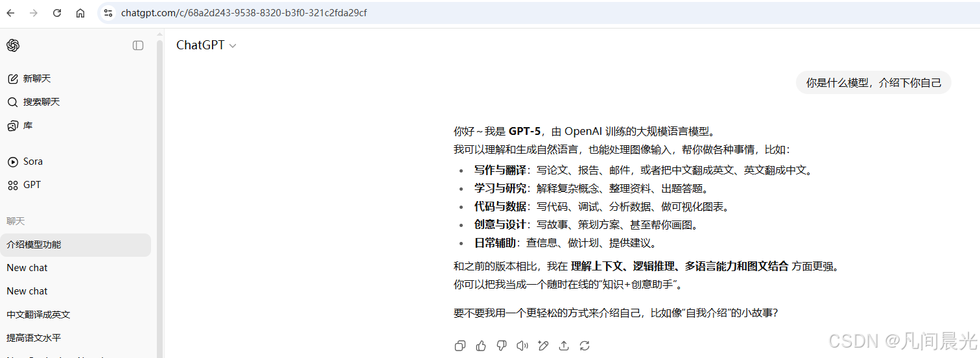Screen dimensions: 980x358
Task: Click the ChatGPT logo in the sidebar
Action: point(13,45)
